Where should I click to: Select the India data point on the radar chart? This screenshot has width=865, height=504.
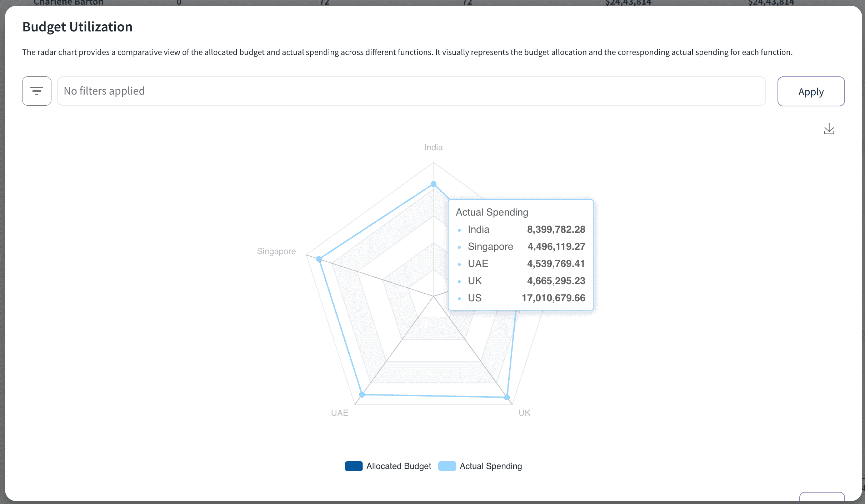point(433,183)
